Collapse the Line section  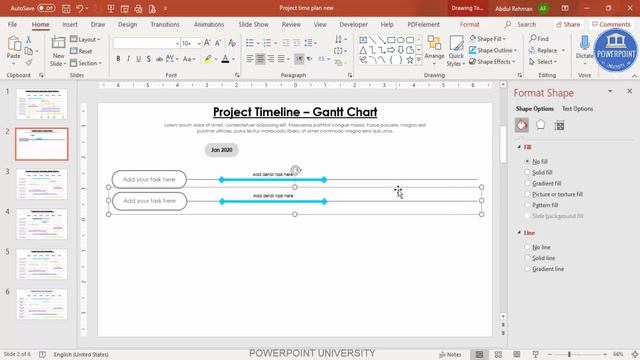519,233
